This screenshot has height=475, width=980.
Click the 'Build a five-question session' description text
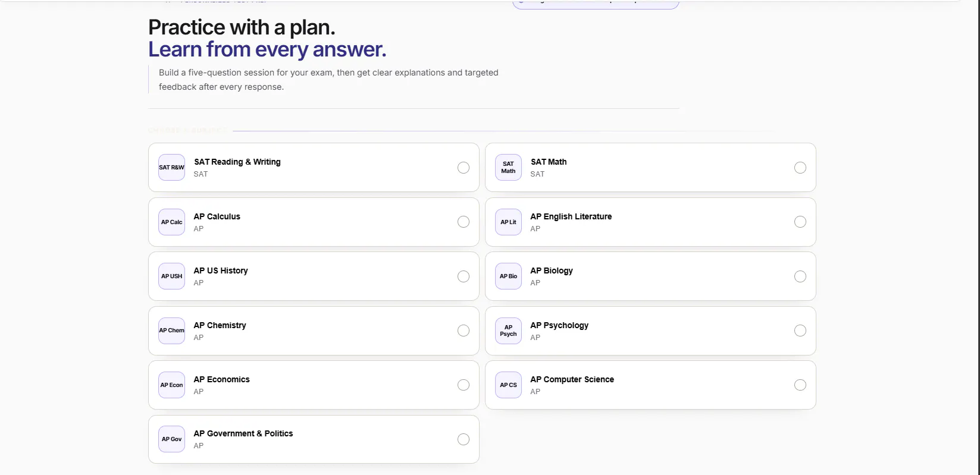click(328, 80)
